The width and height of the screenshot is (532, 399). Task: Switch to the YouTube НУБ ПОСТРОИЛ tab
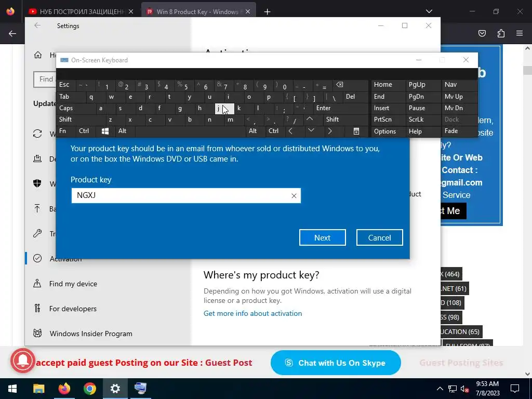tap(82, 11)
